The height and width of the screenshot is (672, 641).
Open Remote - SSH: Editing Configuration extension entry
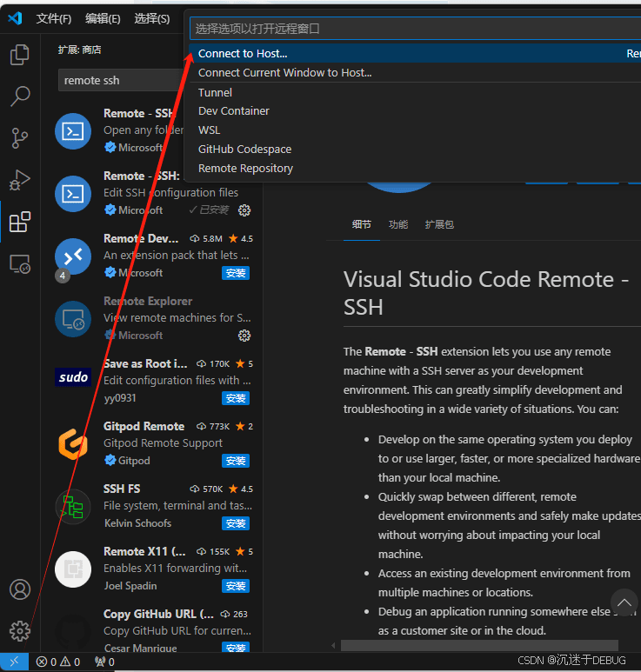coord(152,193)
